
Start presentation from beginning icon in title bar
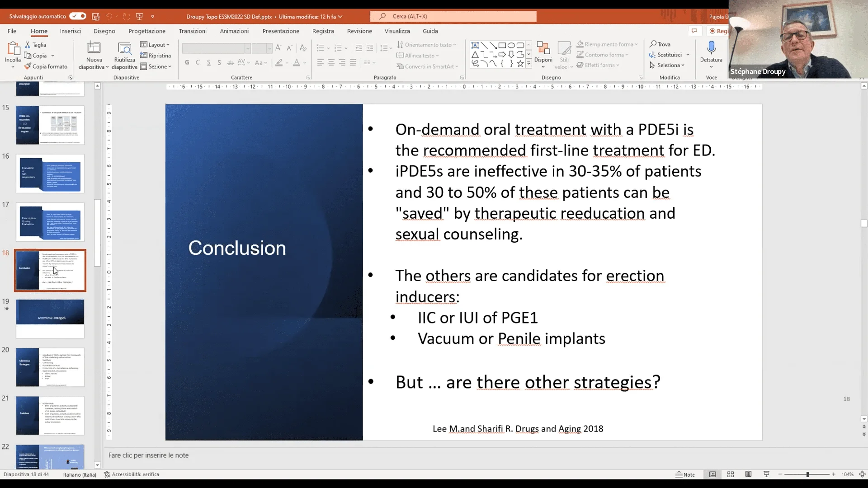click(140, 16)
